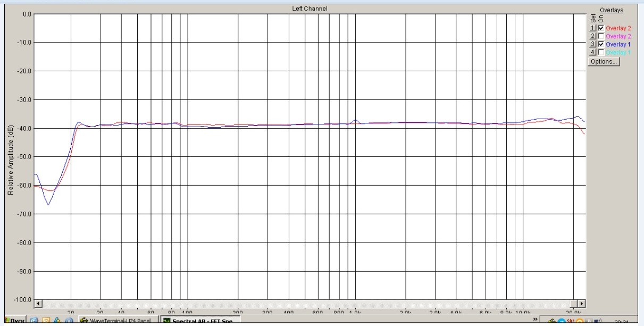The height and width of the screenshot is (326, 644).
Task: Click the horizontal scrollbar left arrow
Action: (38, 304)
